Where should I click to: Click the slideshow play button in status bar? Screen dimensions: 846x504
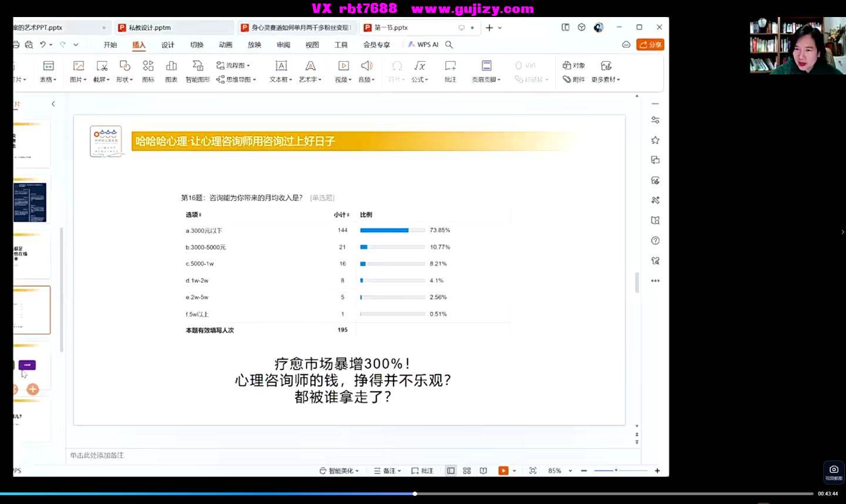[x=503, y=471]
